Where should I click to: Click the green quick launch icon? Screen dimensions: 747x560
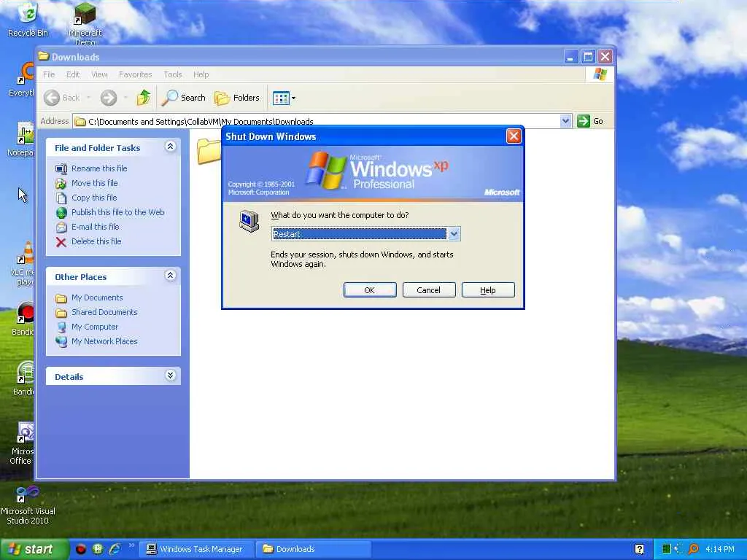[x=98, y=549]
